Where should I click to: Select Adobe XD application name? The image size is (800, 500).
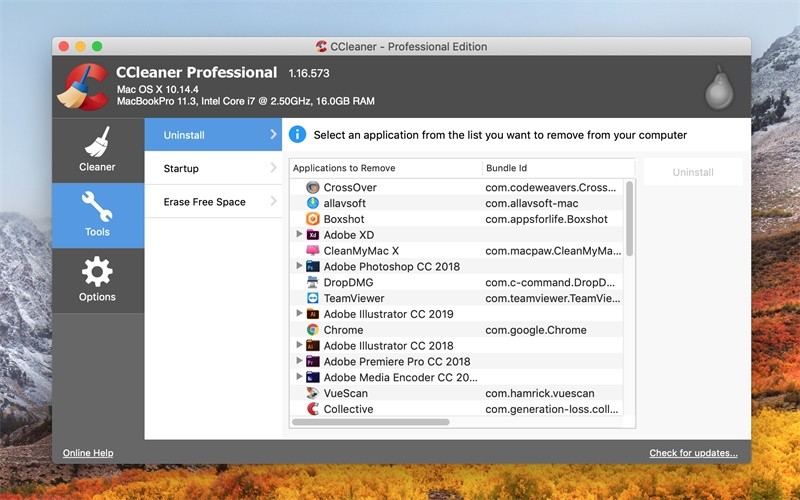click(x=349, y=235)
